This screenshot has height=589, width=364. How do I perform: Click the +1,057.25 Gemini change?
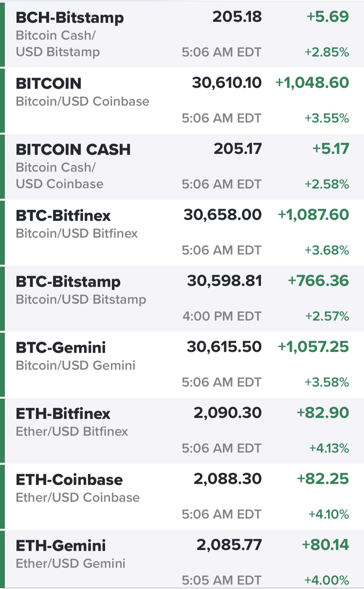click(314, 347)
